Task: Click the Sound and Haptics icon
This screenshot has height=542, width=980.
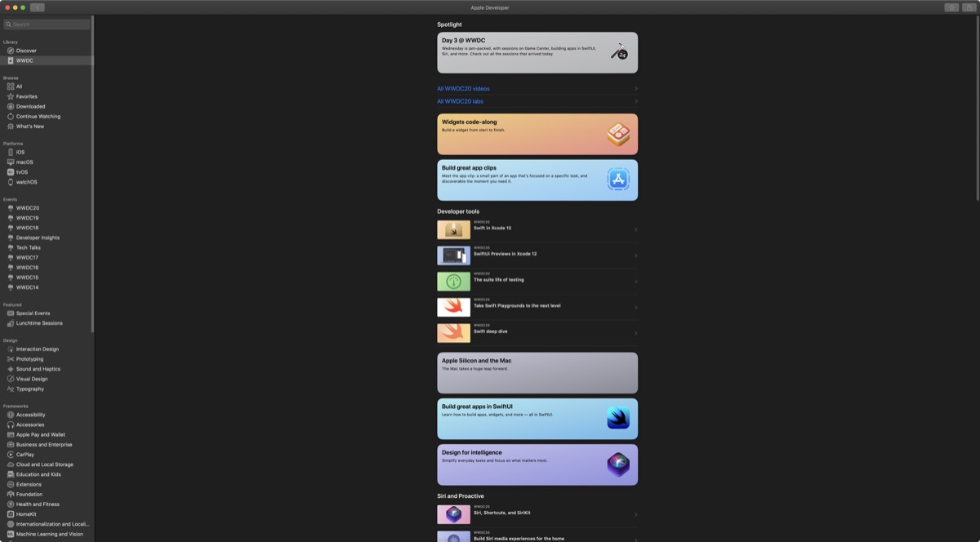Action: click(x=11, y=369)
